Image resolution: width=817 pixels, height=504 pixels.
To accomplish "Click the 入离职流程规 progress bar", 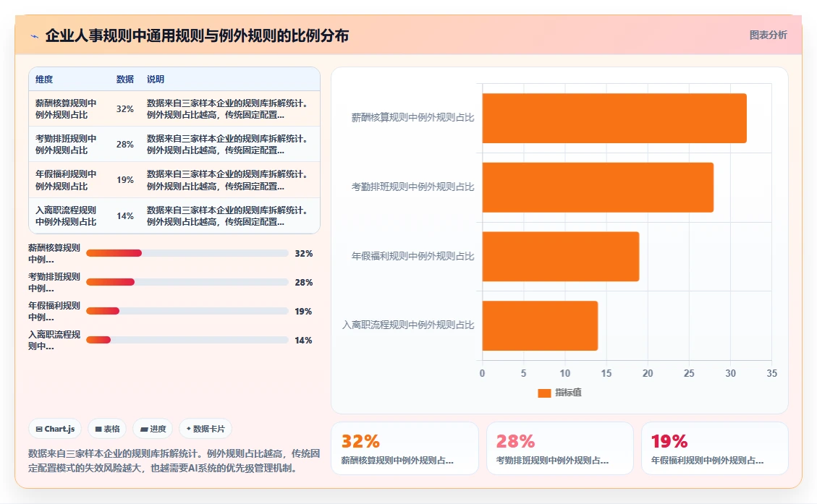I will (x=187, y=340).
